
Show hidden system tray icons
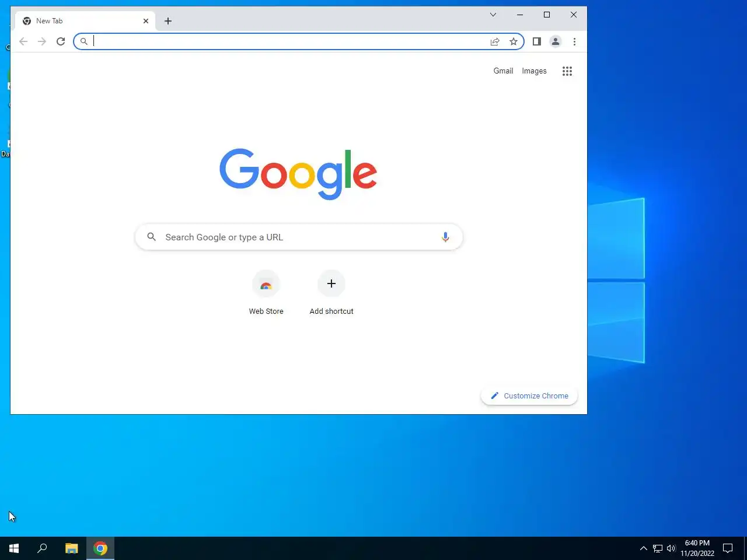coord(643,548)
